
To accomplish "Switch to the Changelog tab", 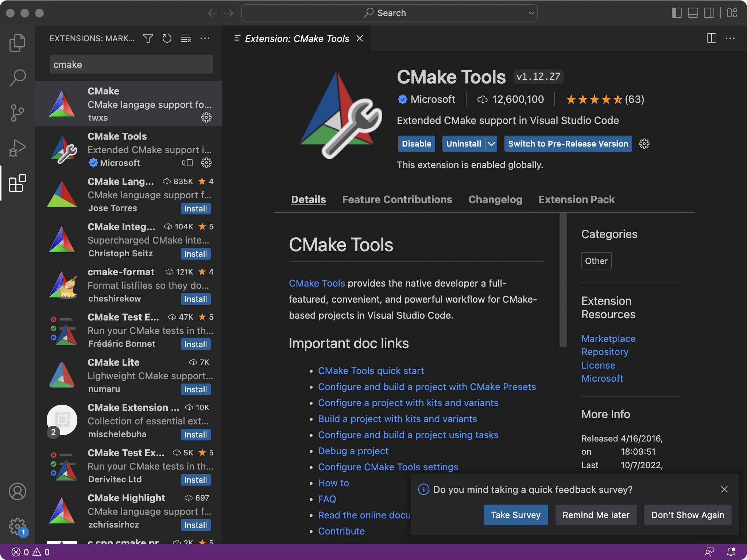I will (x=495, y=199).
